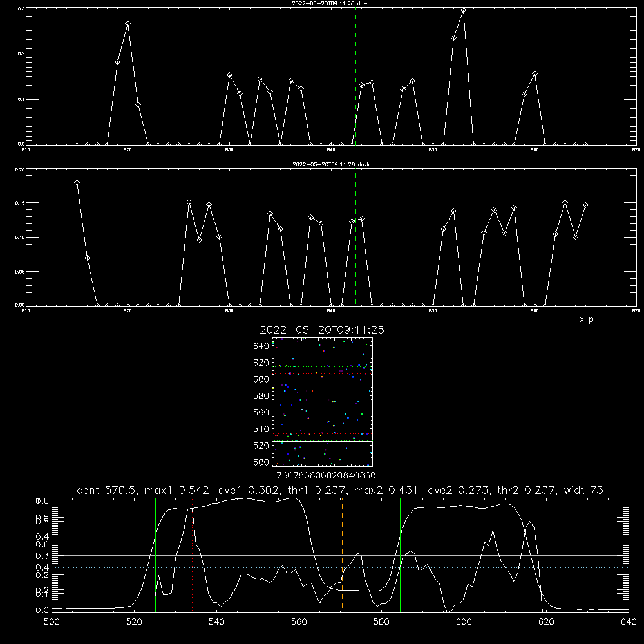
Task: Click bottom plot x-axis label "560"
Action: (299, 621)
